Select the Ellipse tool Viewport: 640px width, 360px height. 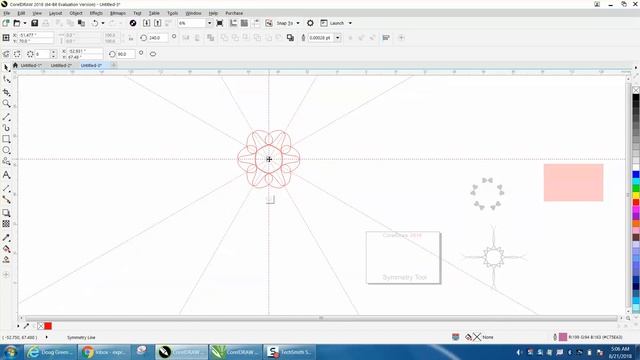point(6,150)
